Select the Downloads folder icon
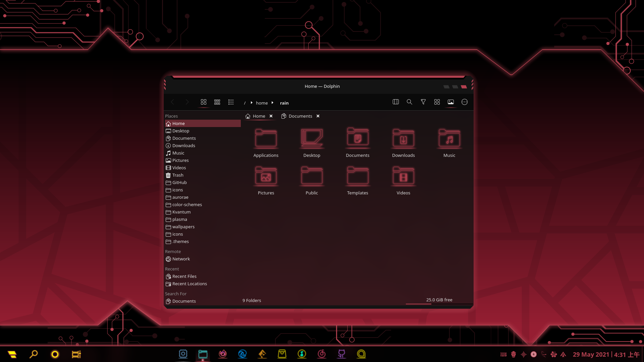 point(404,139)
